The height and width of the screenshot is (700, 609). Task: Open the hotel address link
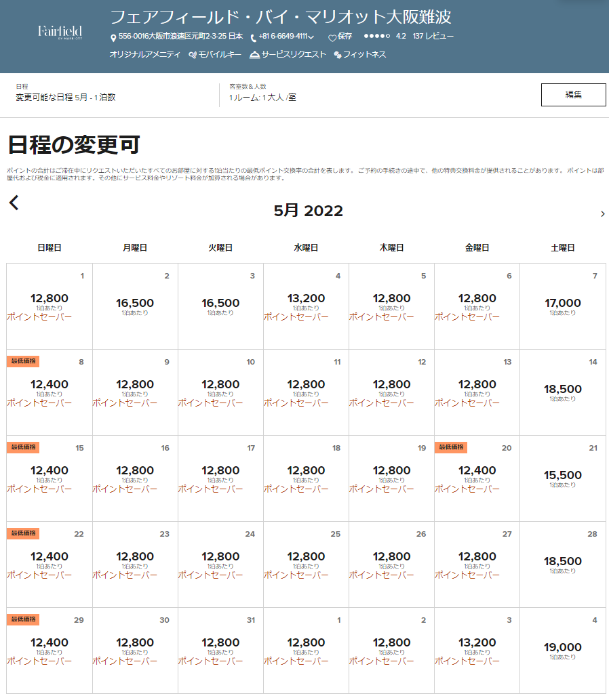[x=180, y=37]
